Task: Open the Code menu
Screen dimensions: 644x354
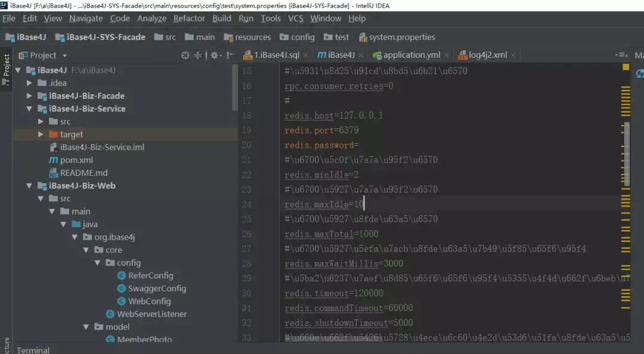Action: tap(119, 18)
